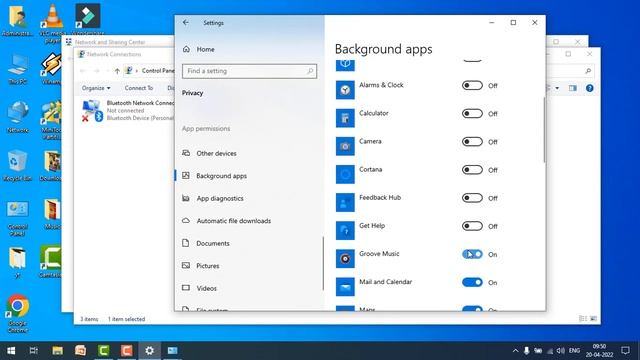This screenshot has width=640, height=360.
Task: Open This PC desktop icon
Action: (18, 69)
